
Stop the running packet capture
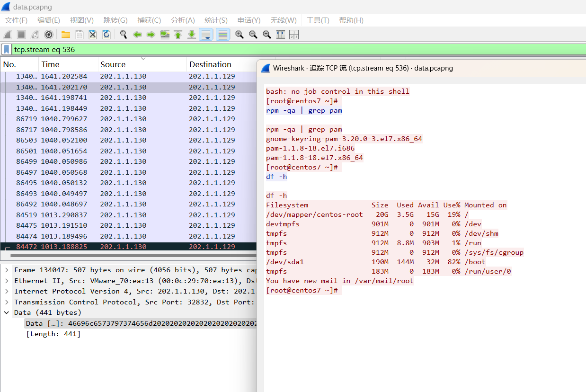[21, 35]
